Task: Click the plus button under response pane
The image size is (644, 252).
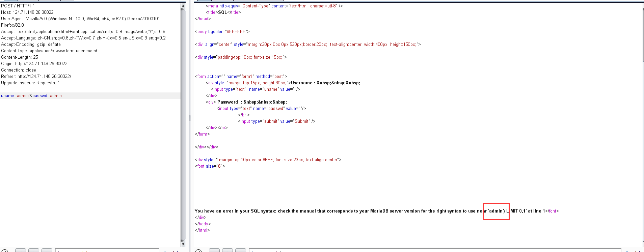Action: [227, 251]
